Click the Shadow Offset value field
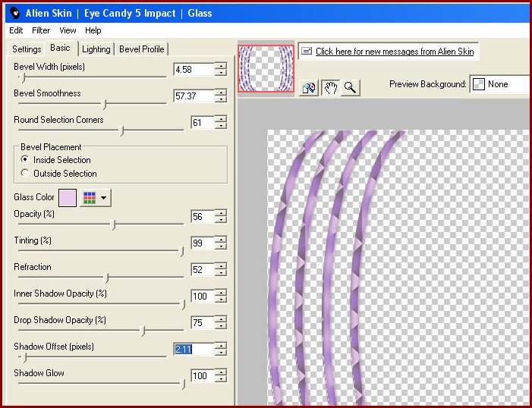Screen dimensions: 532x408 pos(194,349)
